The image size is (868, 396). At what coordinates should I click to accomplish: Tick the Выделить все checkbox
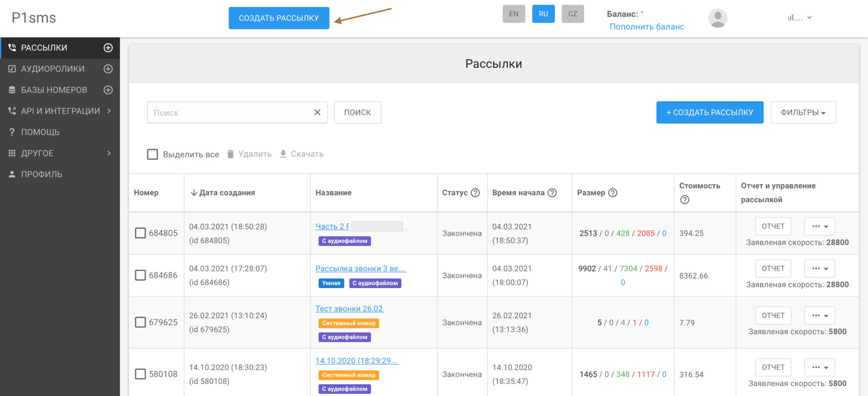(152, 154)
